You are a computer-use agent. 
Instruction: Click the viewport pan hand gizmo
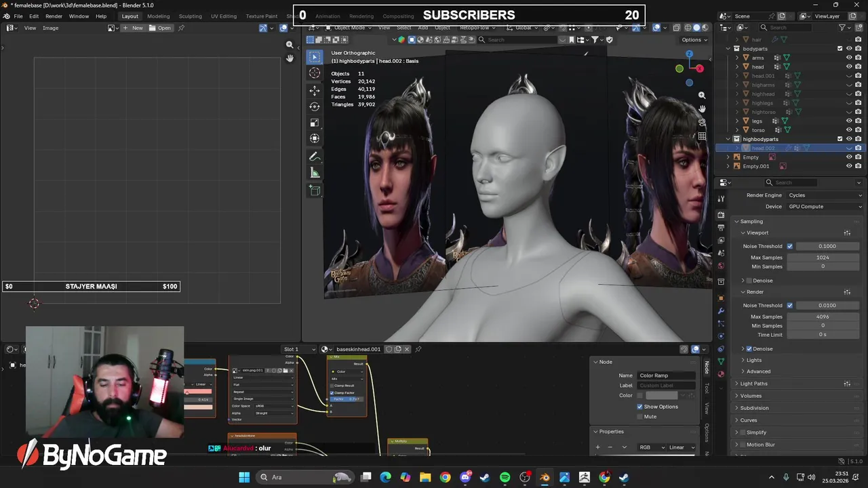click(x=702, y=109)
